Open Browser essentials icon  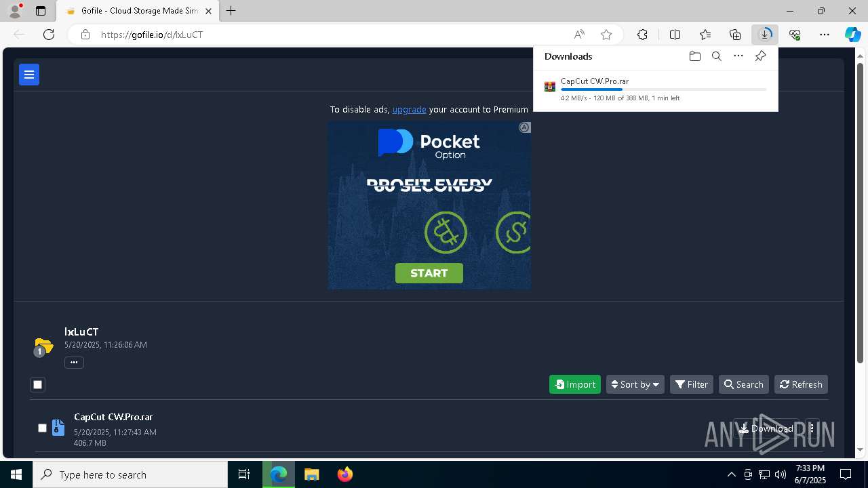point(795,35)
